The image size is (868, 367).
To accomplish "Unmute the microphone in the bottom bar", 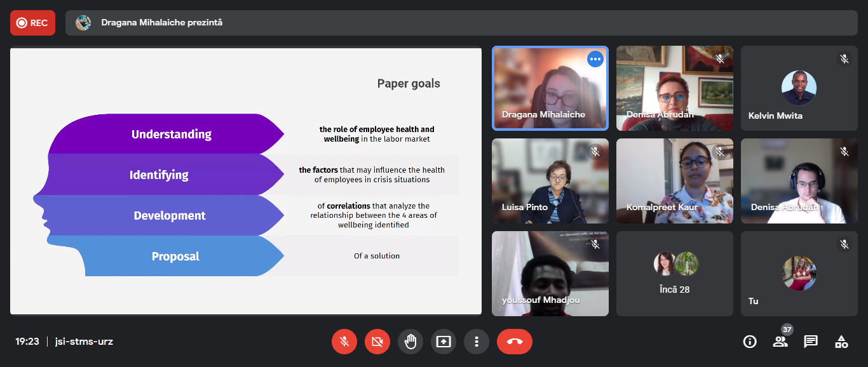I will coord(344,342).
